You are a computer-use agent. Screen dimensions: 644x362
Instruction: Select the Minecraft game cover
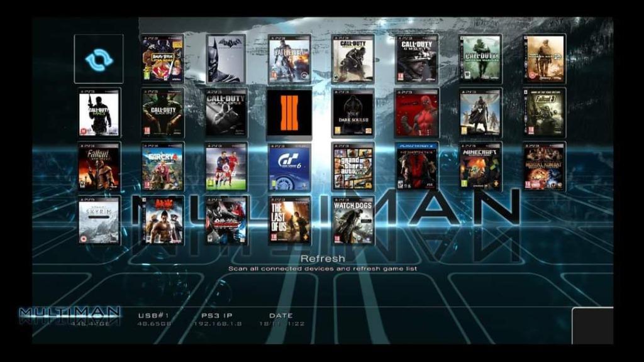pos(480,167)
